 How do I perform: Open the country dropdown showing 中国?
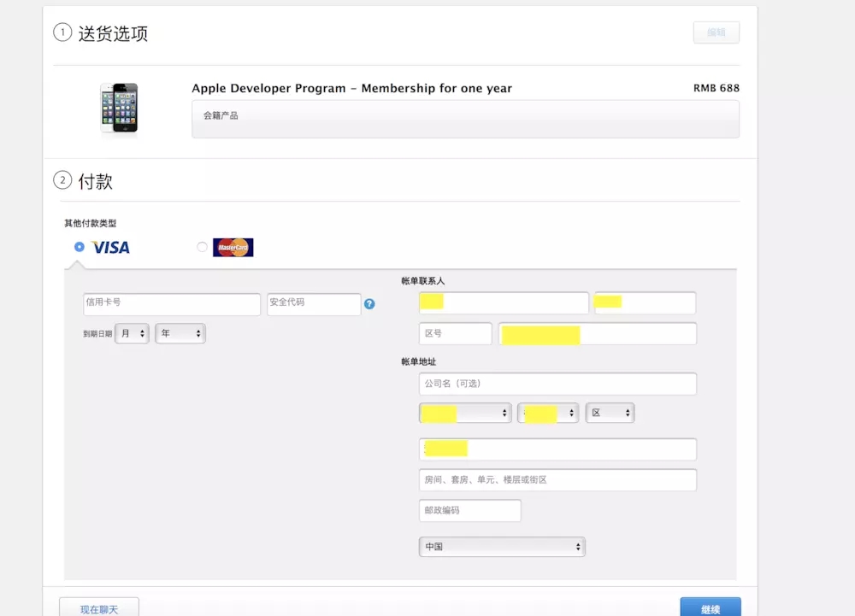tap(502, 547)
